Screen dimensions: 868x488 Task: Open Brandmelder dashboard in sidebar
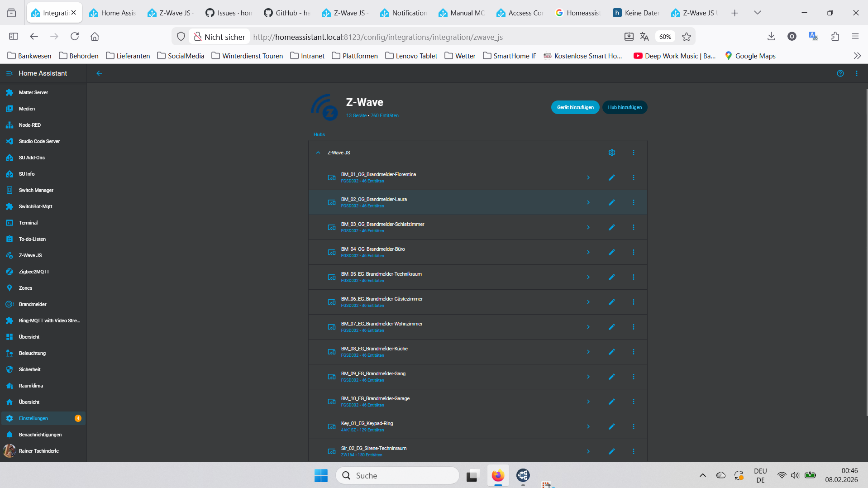tap(43, 304)
